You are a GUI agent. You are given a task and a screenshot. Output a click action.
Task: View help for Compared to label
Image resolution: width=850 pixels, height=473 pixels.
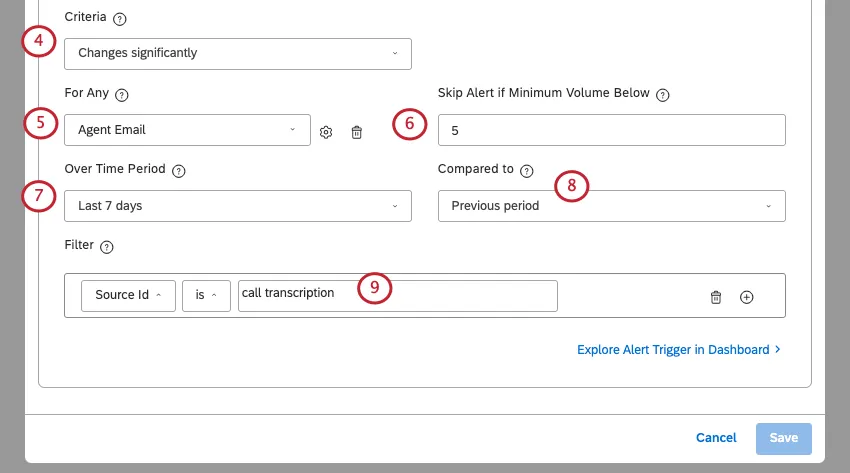pos(527,171)
